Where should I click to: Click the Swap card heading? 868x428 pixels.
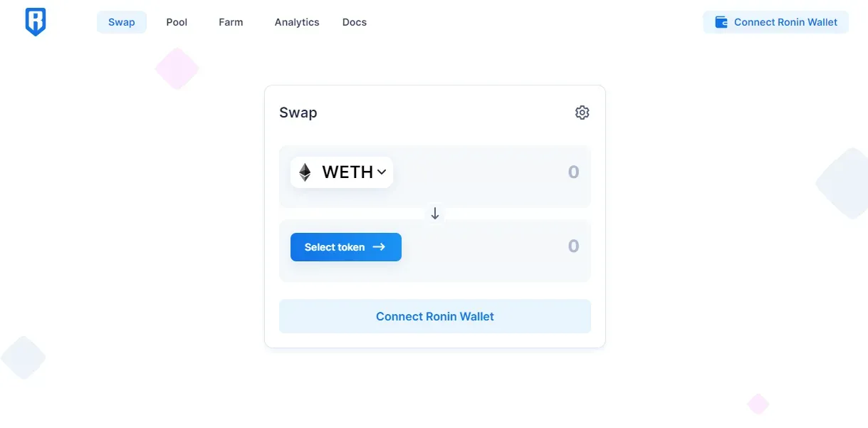(x=298, y=113)
